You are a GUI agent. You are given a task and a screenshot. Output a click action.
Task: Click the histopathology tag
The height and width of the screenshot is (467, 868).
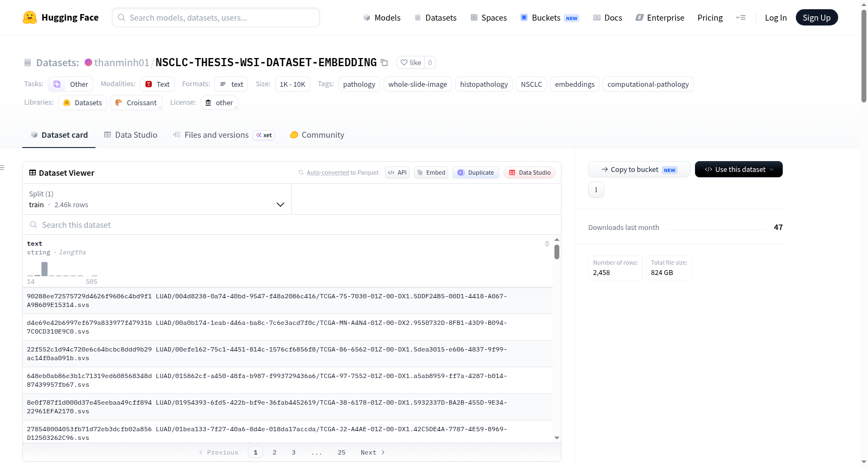484,84
